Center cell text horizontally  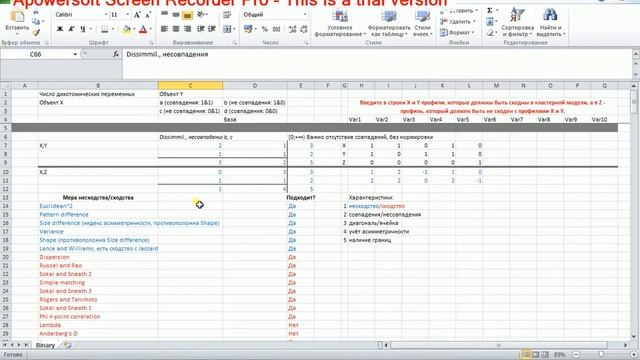176,29
